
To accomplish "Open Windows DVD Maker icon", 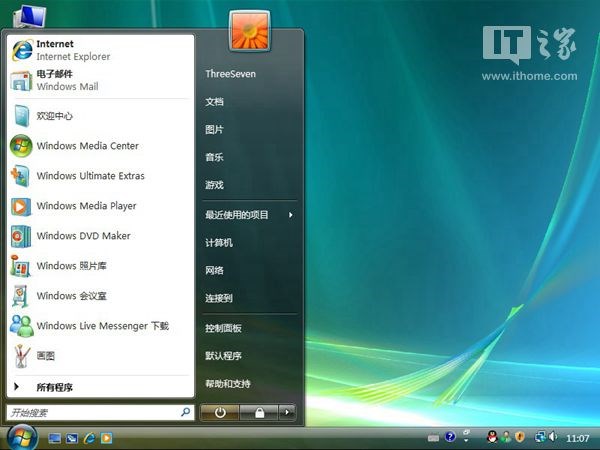I will coord(21,236).
